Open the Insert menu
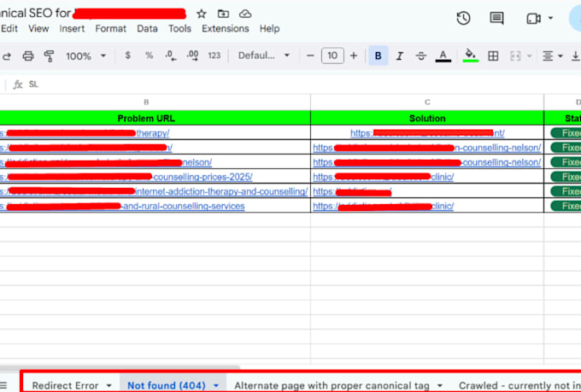The image size is (581, 392). [x=72, y=28]
